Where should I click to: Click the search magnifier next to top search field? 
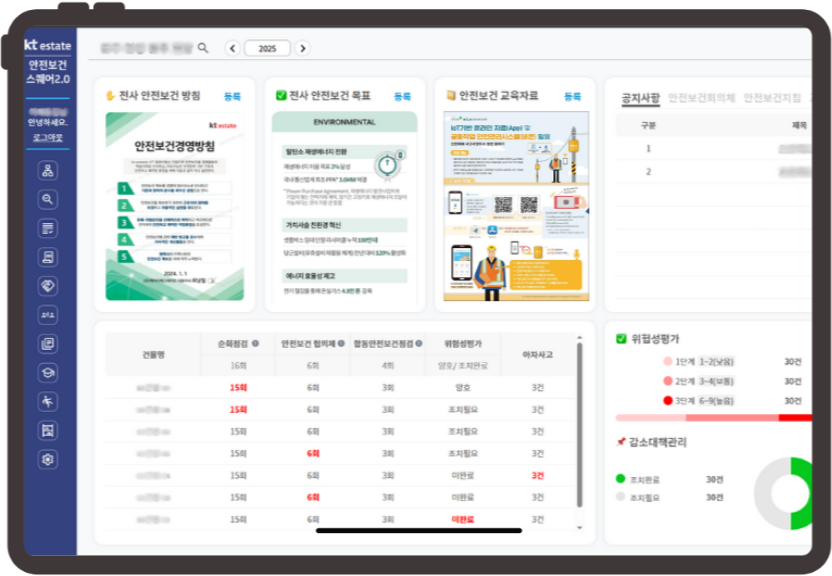pos(204,48)
